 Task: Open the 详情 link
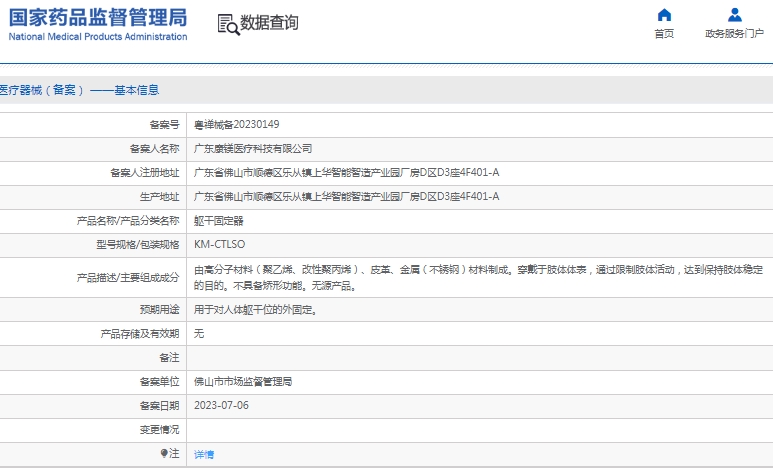(204, 455)
